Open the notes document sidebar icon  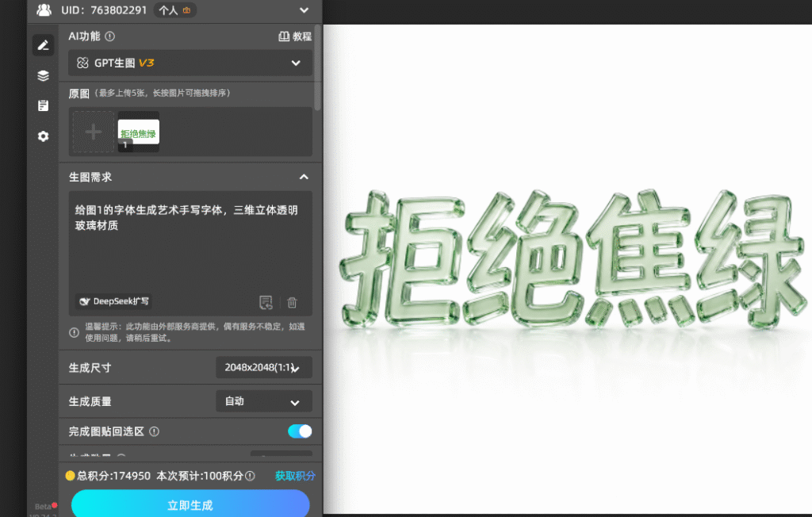click(x=43, y=105)
